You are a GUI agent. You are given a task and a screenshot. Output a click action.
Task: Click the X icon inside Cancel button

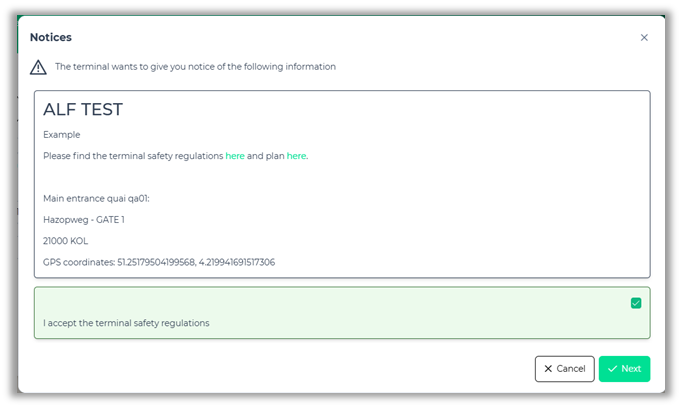click(x=548, y=369)
